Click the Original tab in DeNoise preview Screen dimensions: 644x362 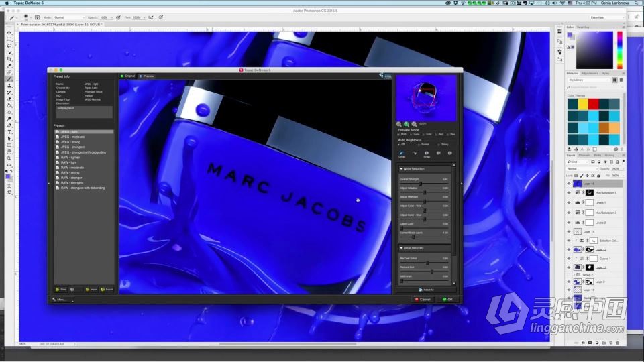pyautogui.click(x=127, y=76)
